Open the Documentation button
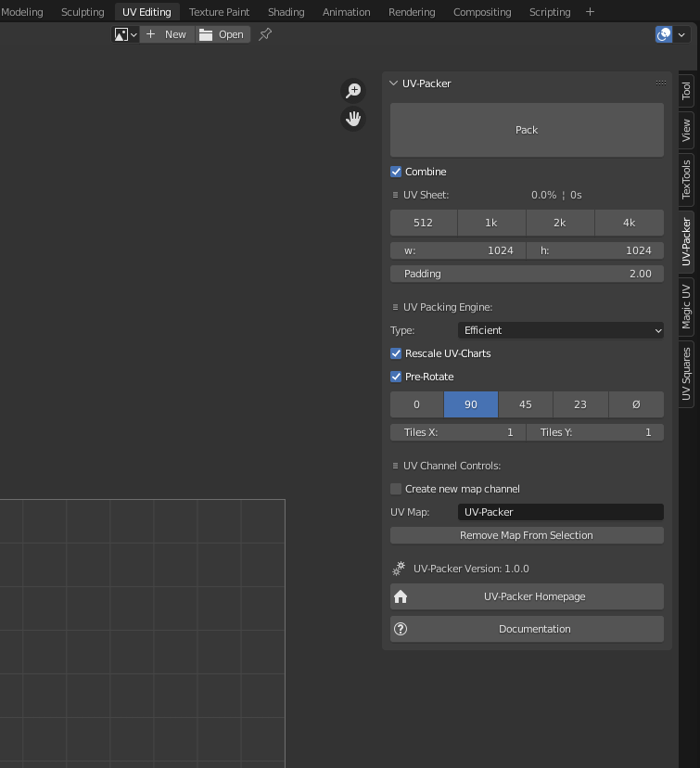The image size is (700, 768). (527, 629)
